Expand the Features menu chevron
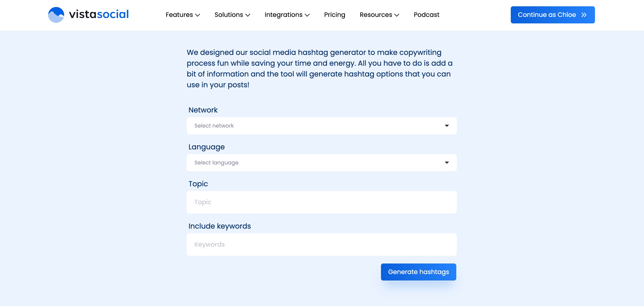The image size is (644, 306). (x=198, y=15)
